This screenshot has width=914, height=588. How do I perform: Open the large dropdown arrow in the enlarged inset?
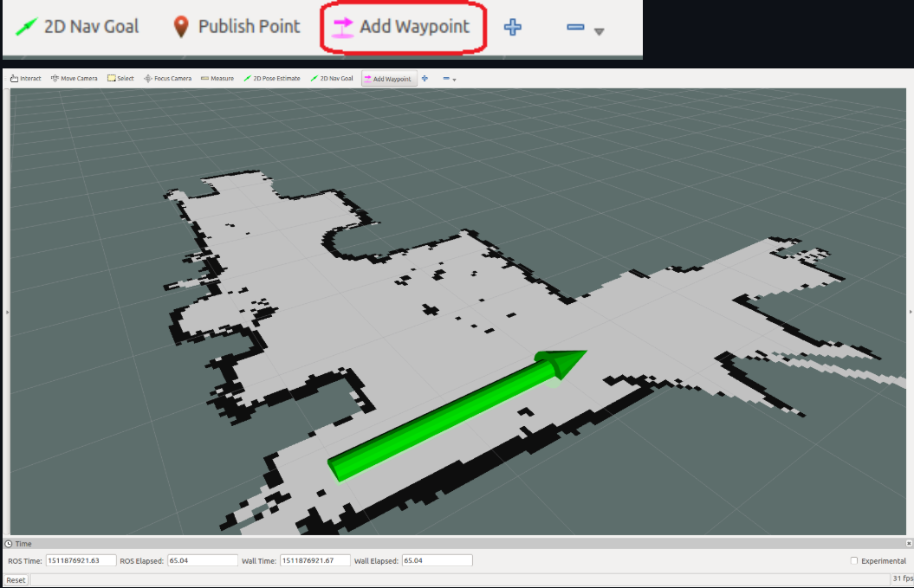[x=599, y=31]
